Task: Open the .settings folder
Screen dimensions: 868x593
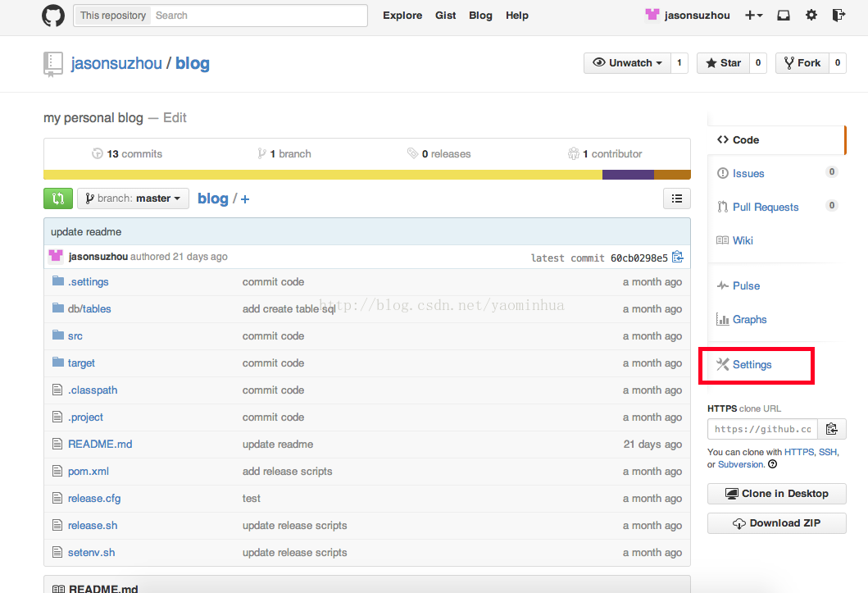Action: tap(88, 282)
